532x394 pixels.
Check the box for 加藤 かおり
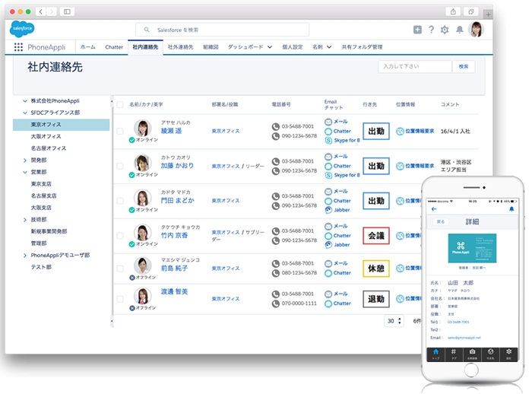coord(120,166)
